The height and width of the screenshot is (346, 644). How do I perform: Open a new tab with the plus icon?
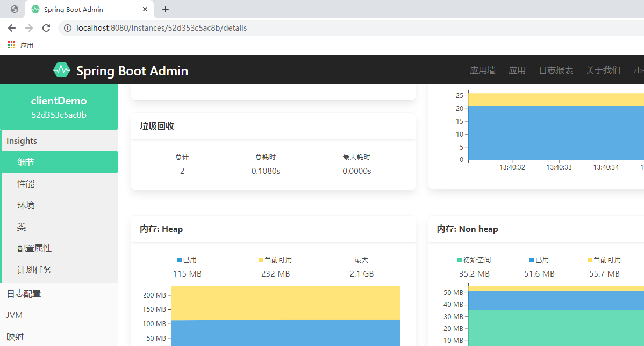pyautogui.click(x=165, y=9)
